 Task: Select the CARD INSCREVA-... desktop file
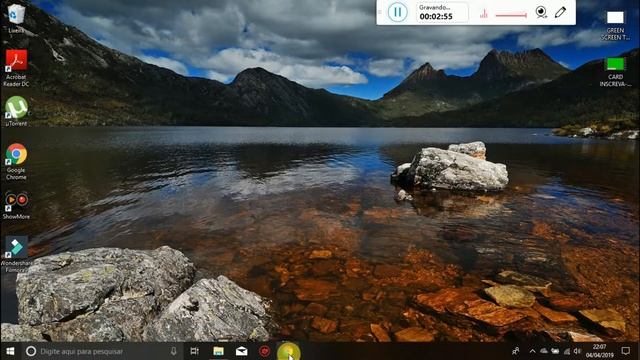(x=615, y=72)
